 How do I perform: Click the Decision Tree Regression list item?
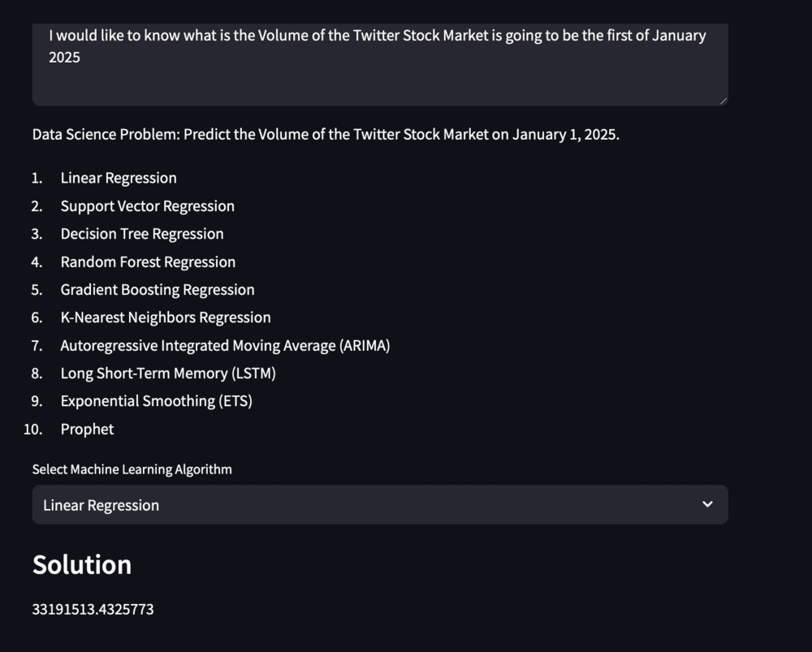tap(142, 234)
